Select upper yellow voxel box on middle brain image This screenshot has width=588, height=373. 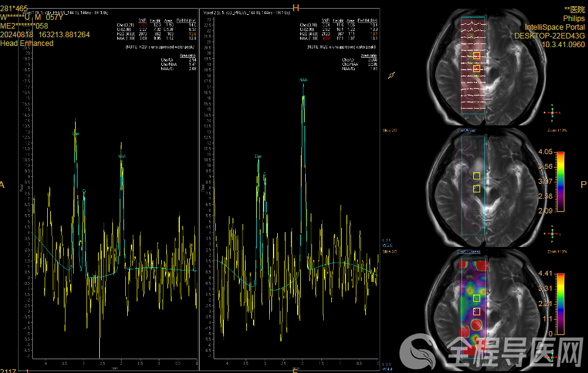pos(476,176)
